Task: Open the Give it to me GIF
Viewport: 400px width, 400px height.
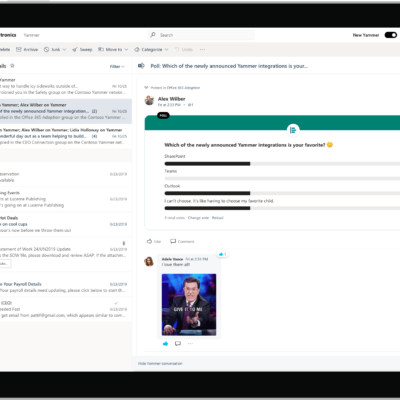Action: pos(189,305)
